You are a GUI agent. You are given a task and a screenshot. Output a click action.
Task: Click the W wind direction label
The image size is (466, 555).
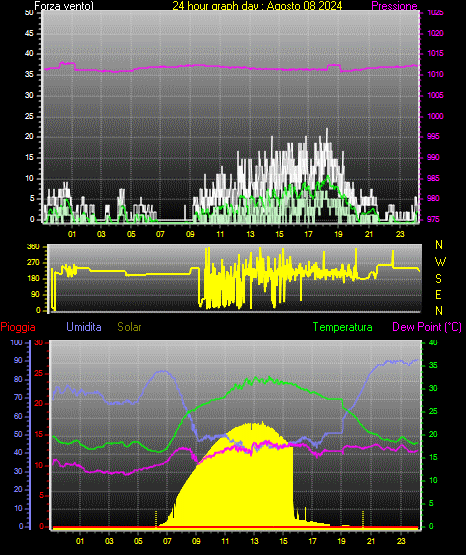(440, 262)
